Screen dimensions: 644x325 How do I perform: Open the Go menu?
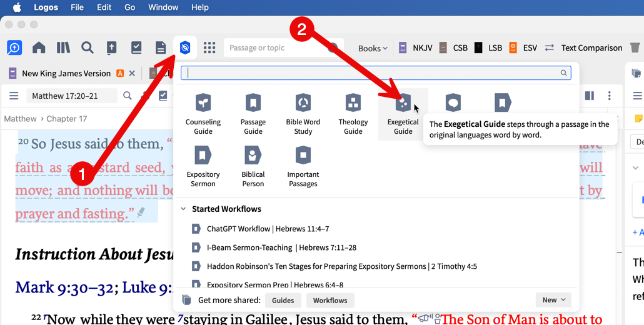129,7
